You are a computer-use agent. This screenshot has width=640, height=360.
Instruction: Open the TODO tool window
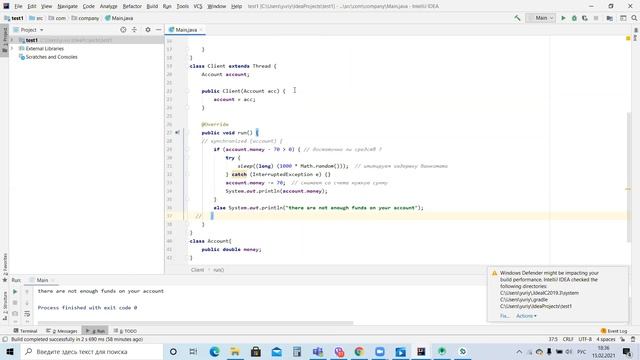click(x=125, y=331)
